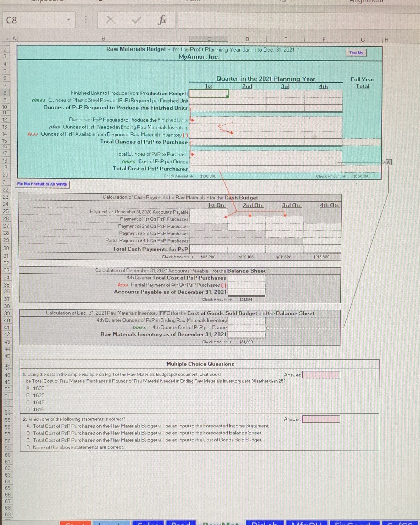420x525 pixels.
Task: Click the 'Multiple Choice Questions' heading
Action: point(200,364)
